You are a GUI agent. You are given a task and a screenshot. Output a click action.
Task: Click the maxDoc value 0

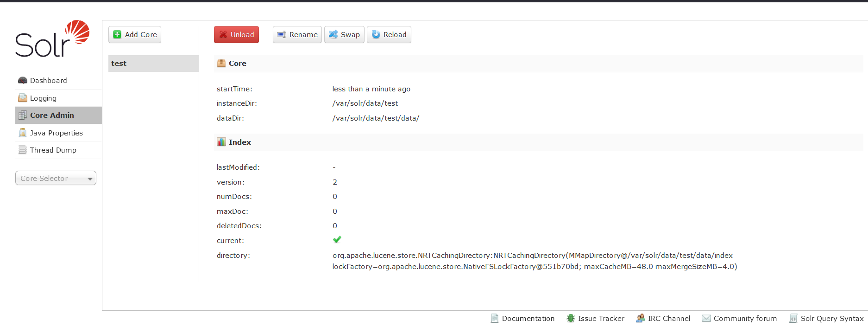[x=335, y=212]
